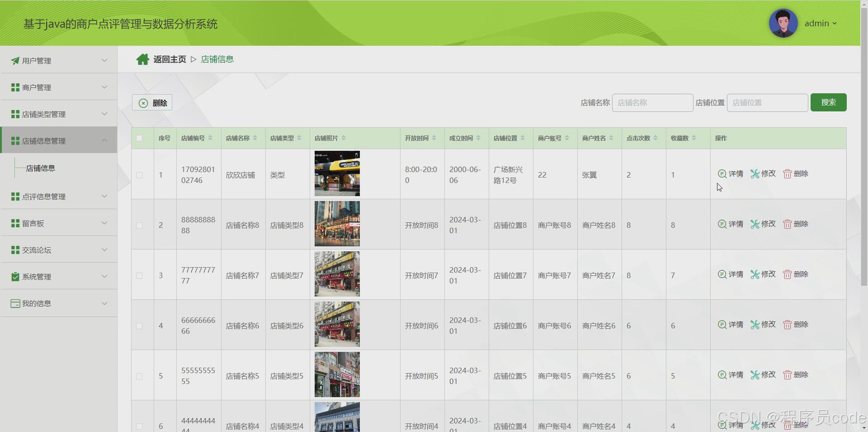Open the 店铺名称8 shop photo thumbnail
Screen dimensions: 868x432
click(337, 224)
